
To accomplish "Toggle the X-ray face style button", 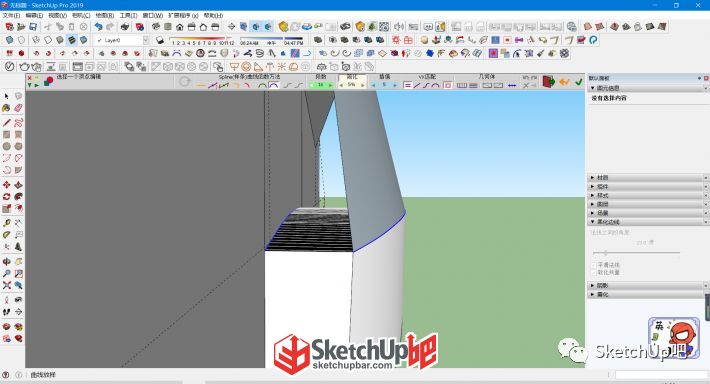I will click(9, 40).
